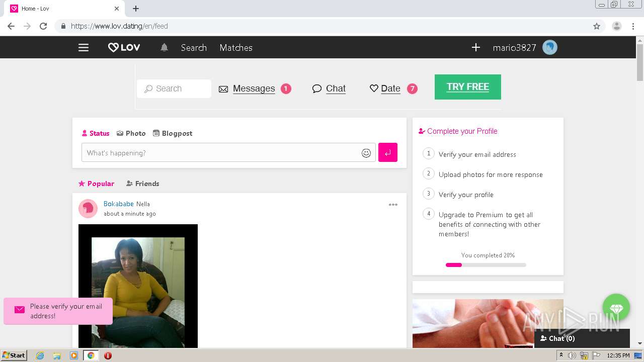Close the Home - Lov tab
Screen dimensions: 644x362
tap(117, 9)
